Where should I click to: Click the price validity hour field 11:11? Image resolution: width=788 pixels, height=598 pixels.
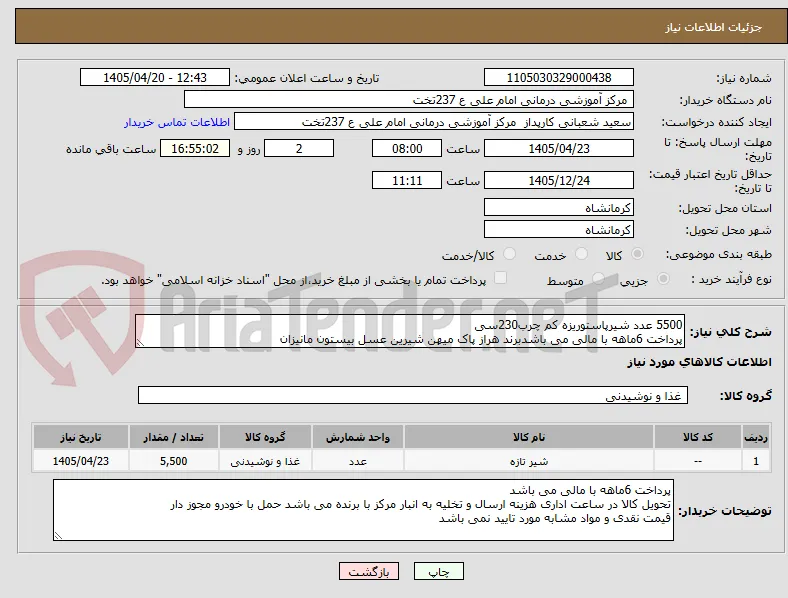pos(407,180)
